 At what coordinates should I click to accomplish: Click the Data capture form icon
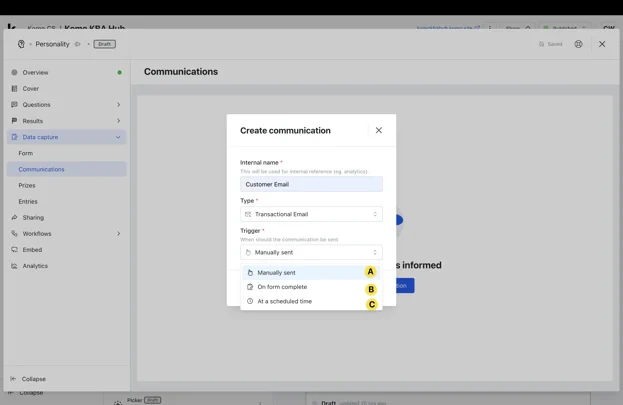14,137
